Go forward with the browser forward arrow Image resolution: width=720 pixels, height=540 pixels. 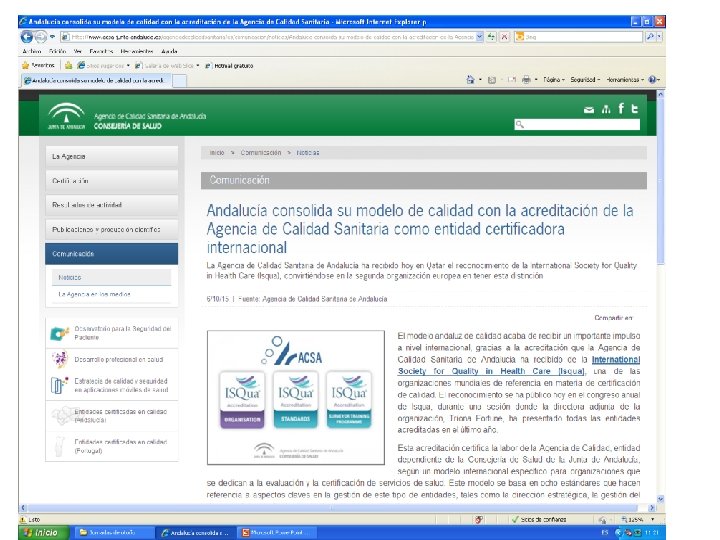(40, 36)
